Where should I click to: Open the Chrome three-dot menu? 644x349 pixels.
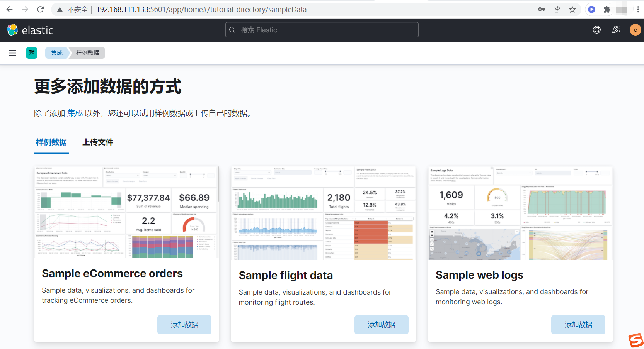[638, 9]
